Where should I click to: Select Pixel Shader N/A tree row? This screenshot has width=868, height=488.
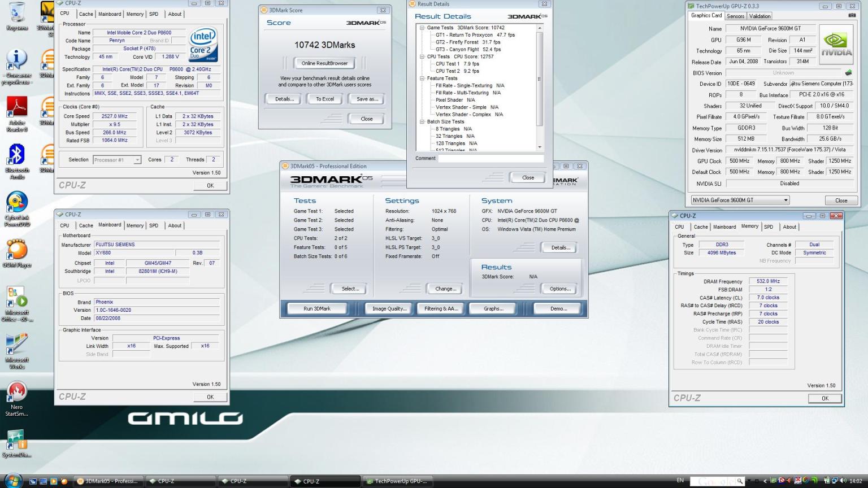point(455,100)
